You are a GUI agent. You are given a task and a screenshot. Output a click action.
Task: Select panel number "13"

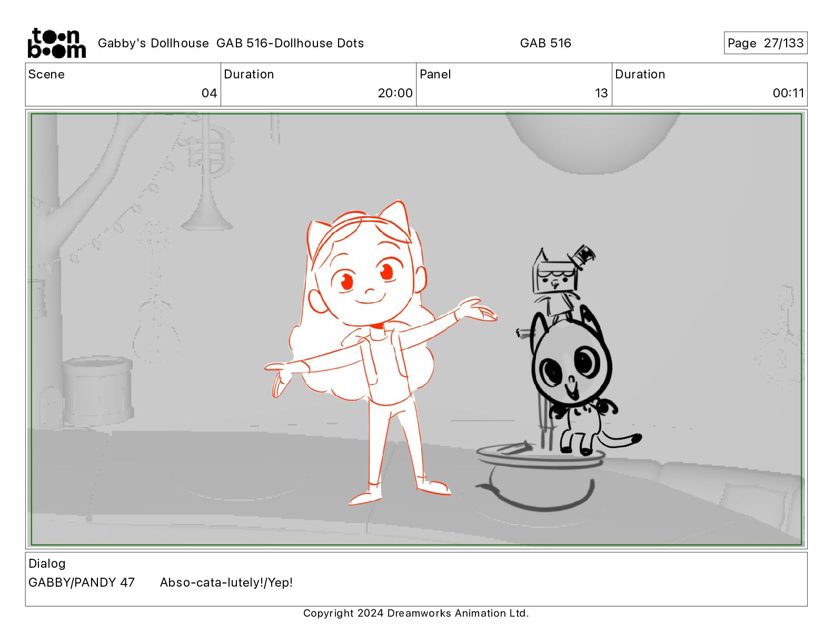coord(601,93)
